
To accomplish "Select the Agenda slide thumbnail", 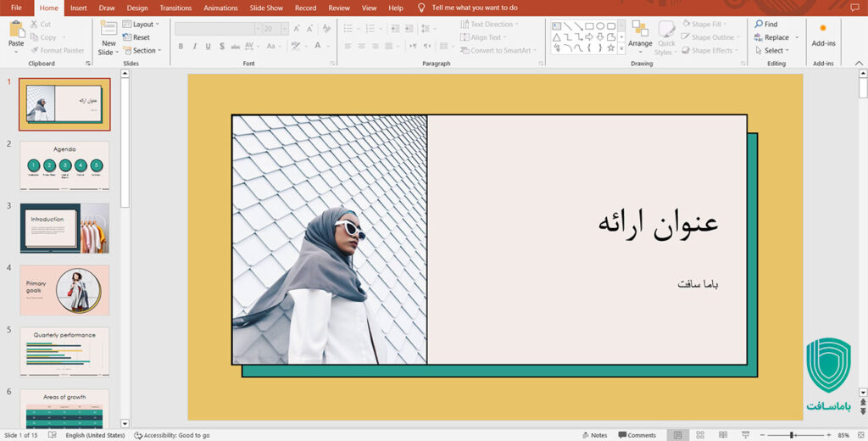I will [64, 166].
